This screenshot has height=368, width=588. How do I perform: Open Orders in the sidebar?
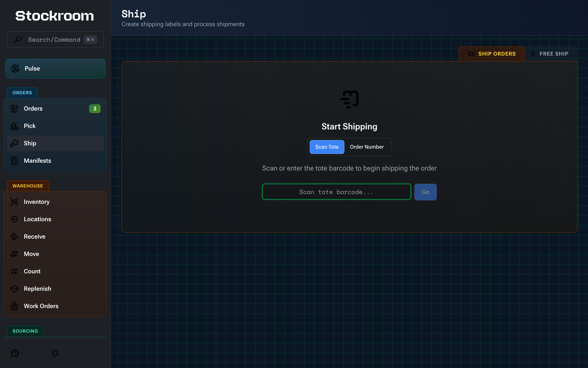point(55,109)
